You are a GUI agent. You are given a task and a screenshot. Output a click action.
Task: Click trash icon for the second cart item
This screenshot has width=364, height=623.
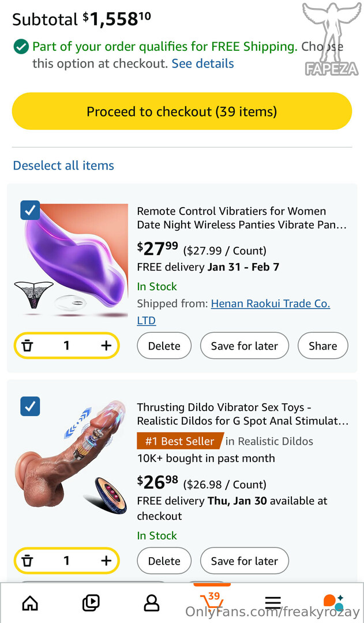27,561
